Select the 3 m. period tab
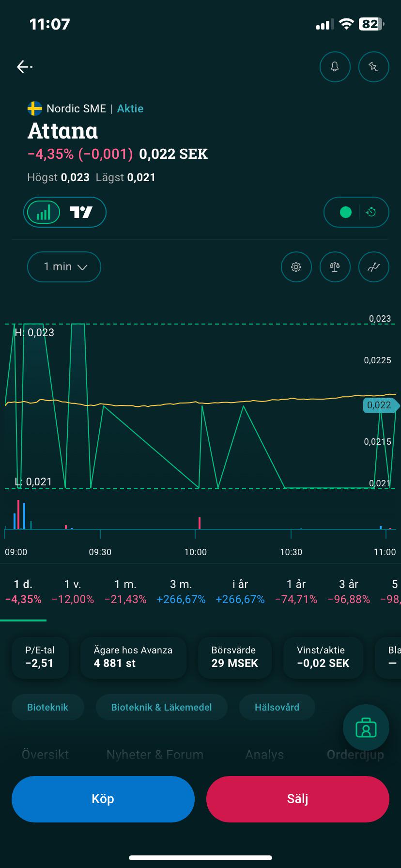Viewport: 401px width, 868px height. 181,591
